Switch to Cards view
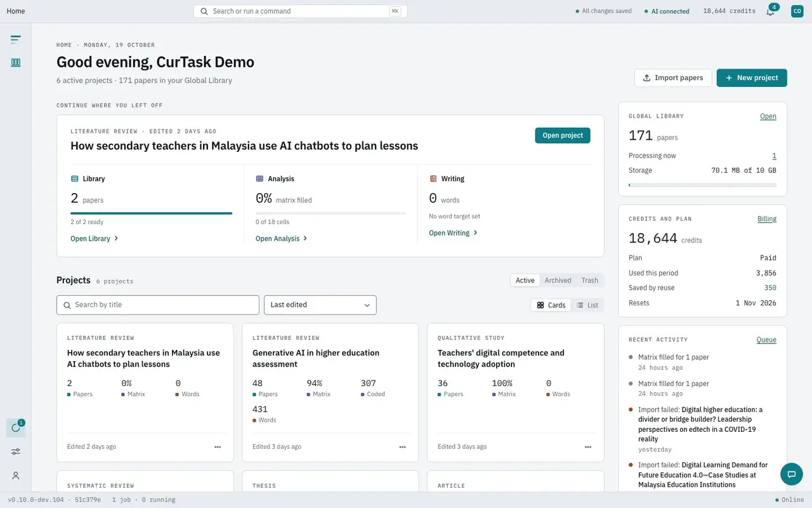This screenshot has height=508, width=812. click(x=551, y=305)
